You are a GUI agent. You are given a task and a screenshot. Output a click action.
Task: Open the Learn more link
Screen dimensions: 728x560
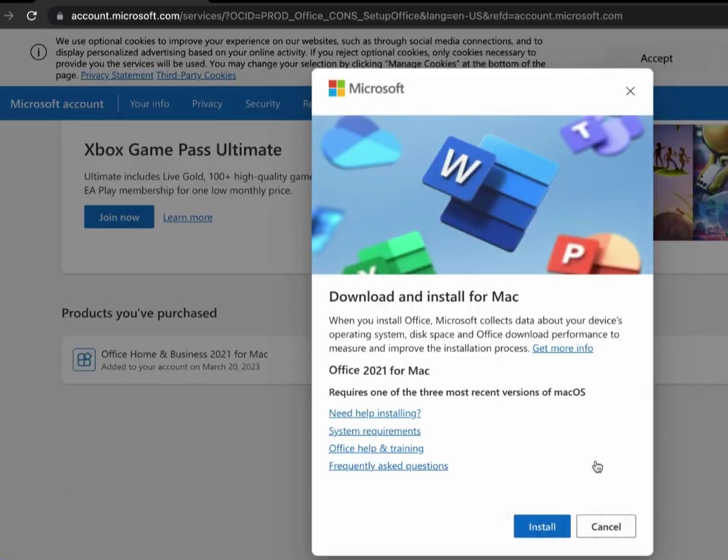(x=188, y=217)
